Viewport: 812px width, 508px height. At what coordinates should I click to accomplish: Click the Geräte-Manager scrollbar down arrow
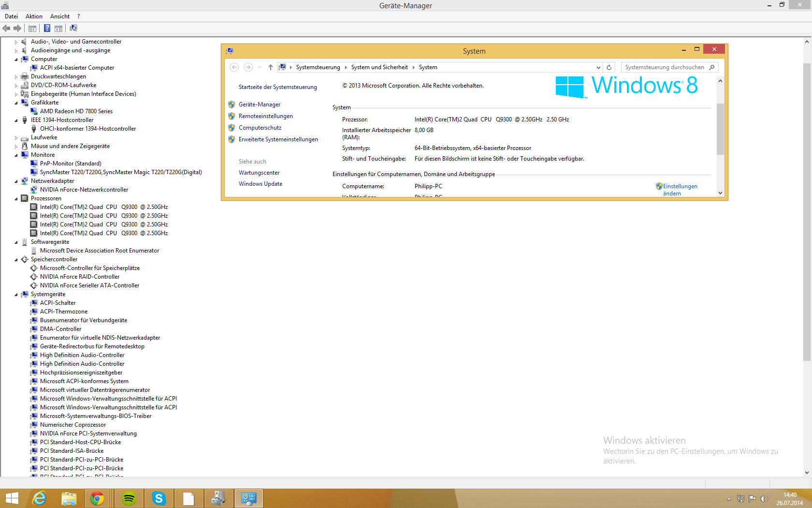(807, 473)
